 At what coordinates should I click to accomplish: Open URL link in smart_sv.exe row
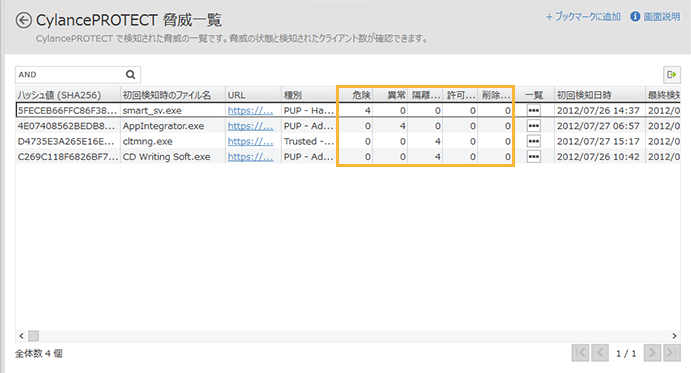[x=250, y=111]
